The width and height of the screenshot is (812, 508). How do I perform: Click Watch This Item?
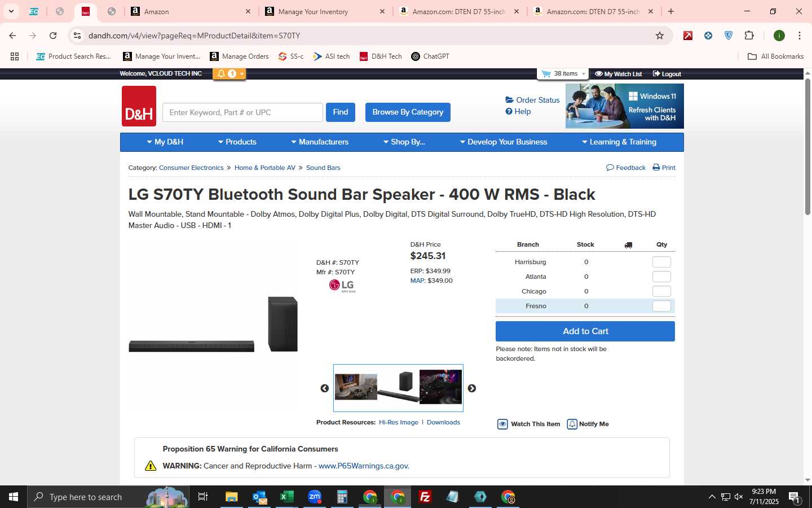pyautogui.click(x=529, y=424)
